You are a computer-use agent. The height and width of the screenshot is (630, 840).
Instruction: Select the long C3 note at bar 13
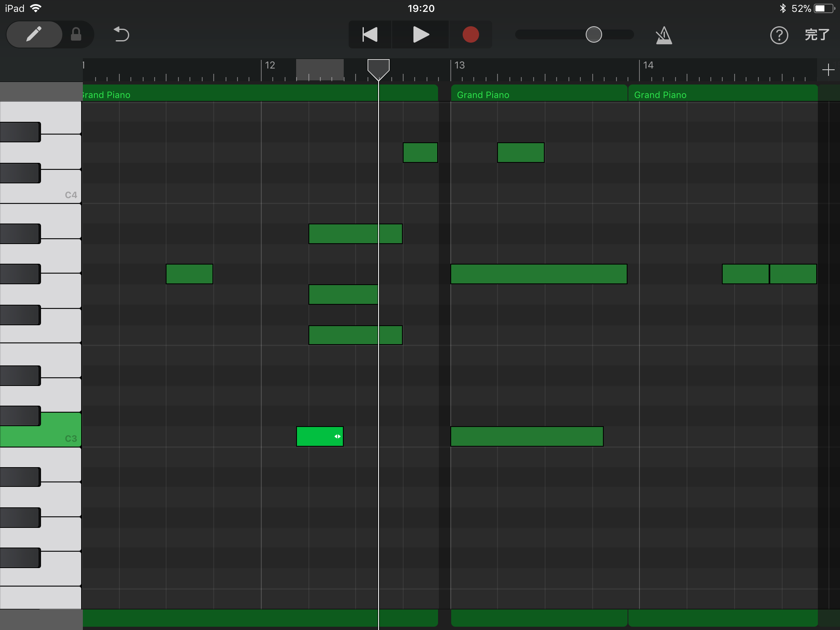527,436
